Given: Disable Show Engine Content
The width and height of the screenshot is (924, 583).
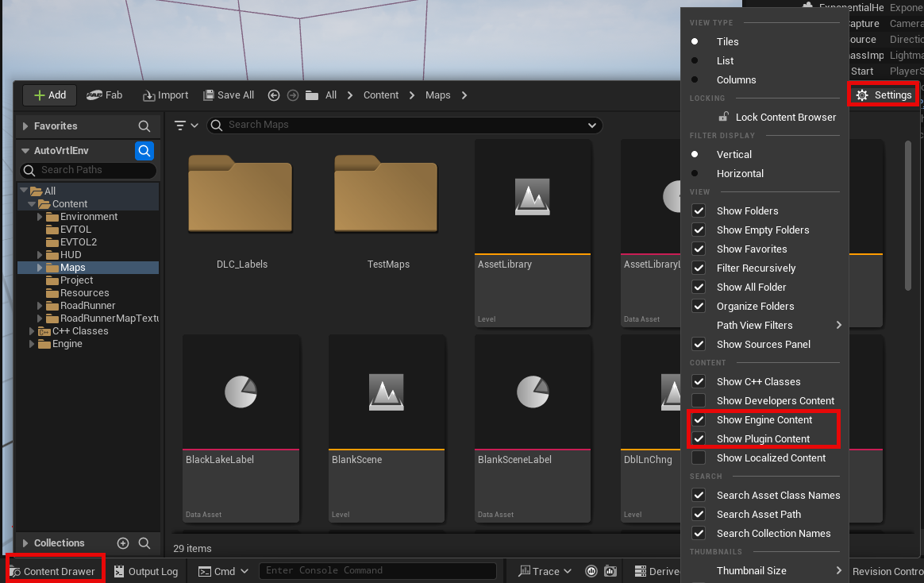Looking at the screenshot, I should (699, 419).
